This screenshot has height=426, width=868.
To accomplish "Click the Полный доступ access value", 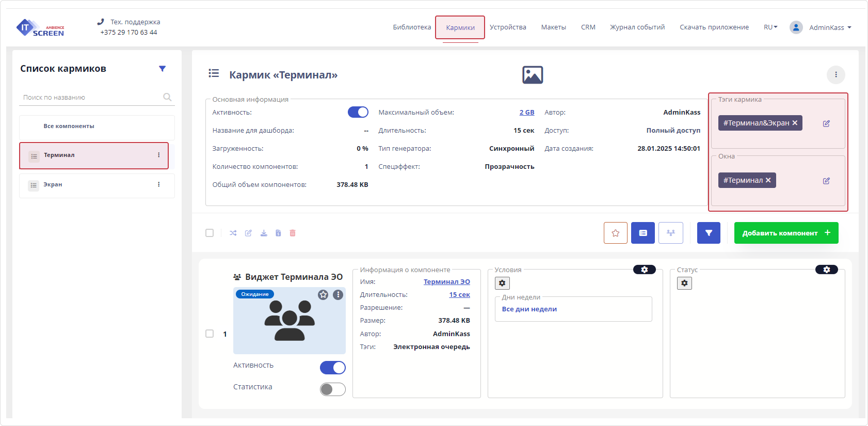I will click(673, 131).
